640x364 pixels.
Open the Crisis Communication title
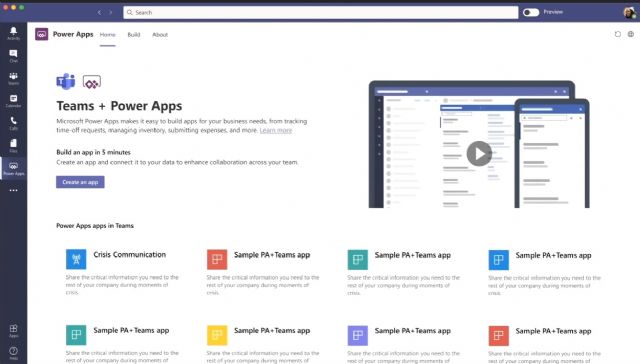coord(129,255)
